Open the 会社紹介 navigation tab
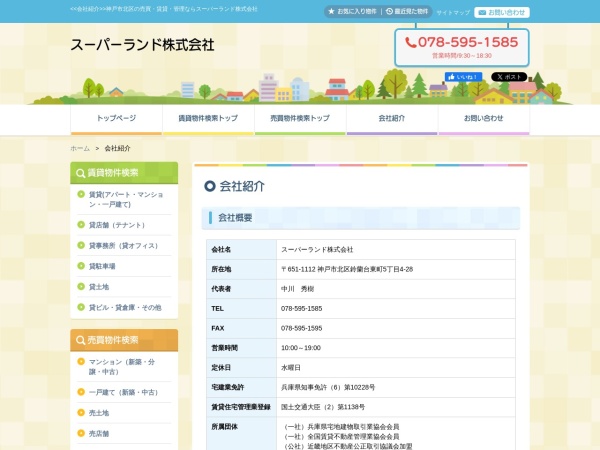Screen dimensions: 600x450 coord(392,120)
